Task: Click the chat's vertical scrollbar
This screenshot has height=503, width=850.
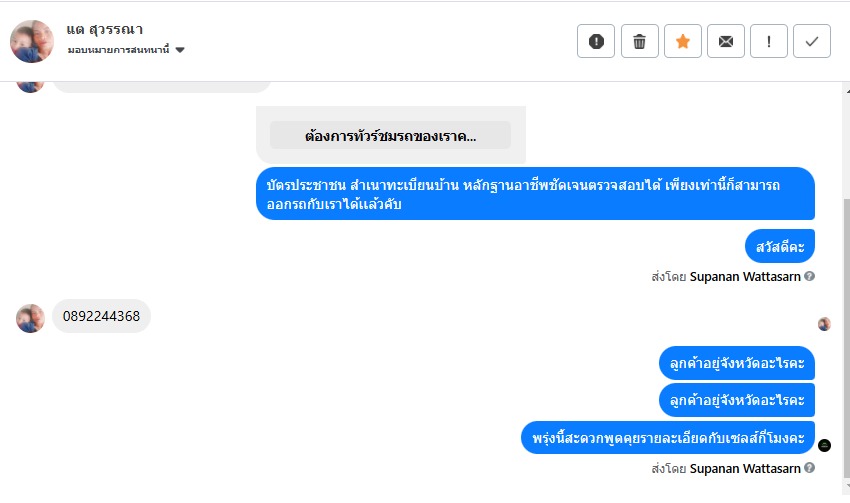Action: (844, 300)
